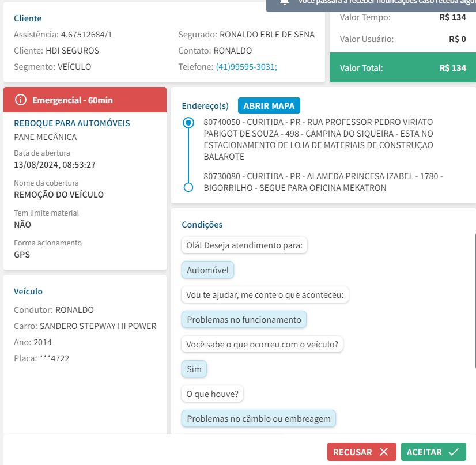
Task: Click the PANE MECÂNICA text
Action: tap(46, 137)
